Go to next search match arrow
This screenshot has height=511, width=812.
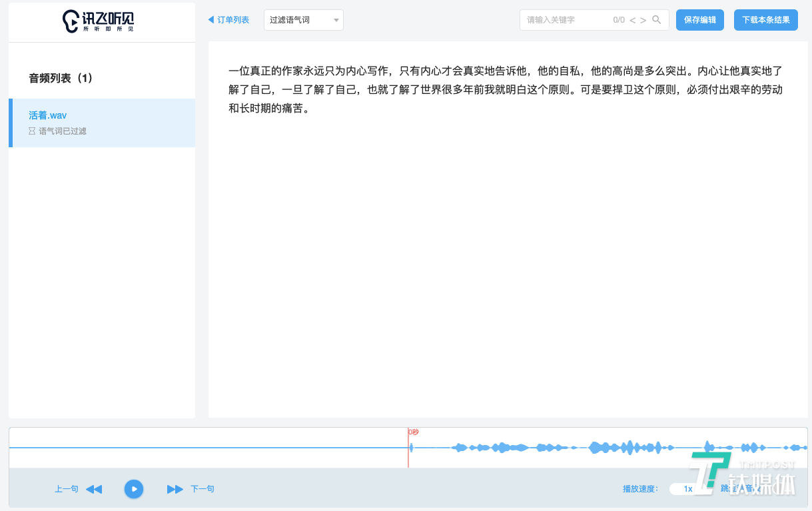(643, 20)
